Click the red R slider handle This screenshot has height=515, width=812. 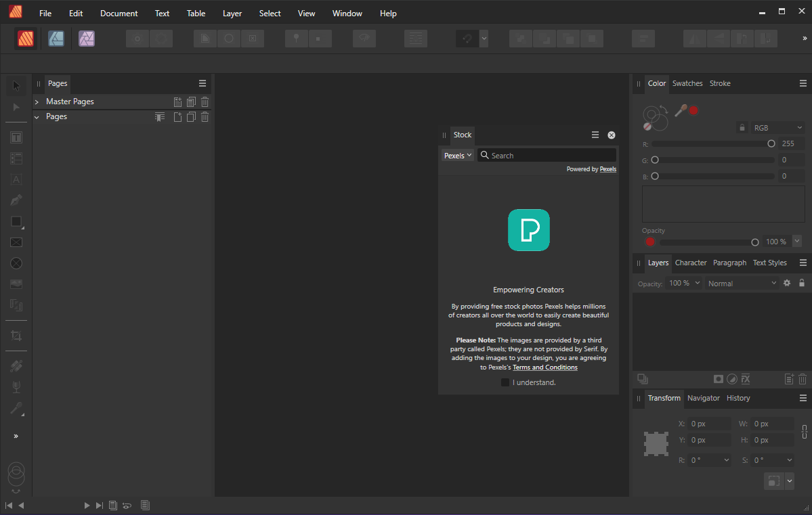point(771,144)
